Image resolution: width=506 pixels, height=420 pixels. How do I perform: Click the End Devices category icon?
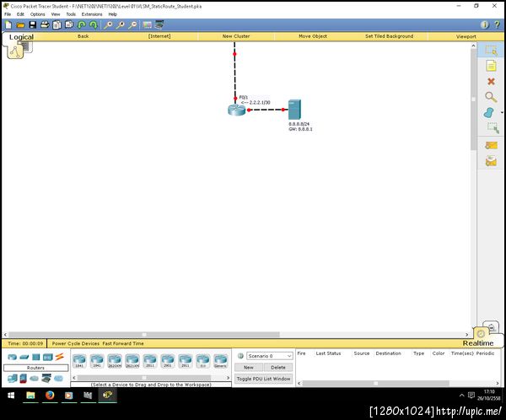pos(13,379)
